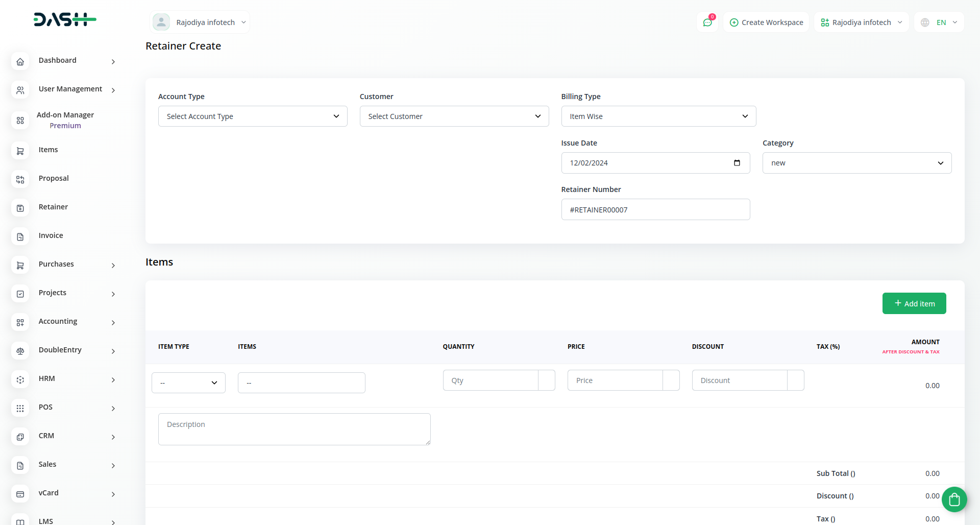Click the Invoice document icon

(20, 236)
